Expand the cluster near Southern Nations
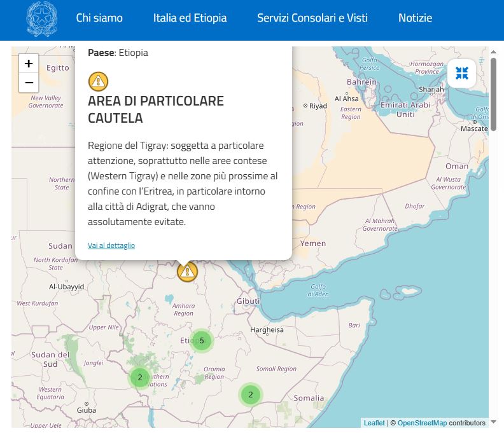Image resolution: width=504 pixels, height=433 pixels. (140, 377)
